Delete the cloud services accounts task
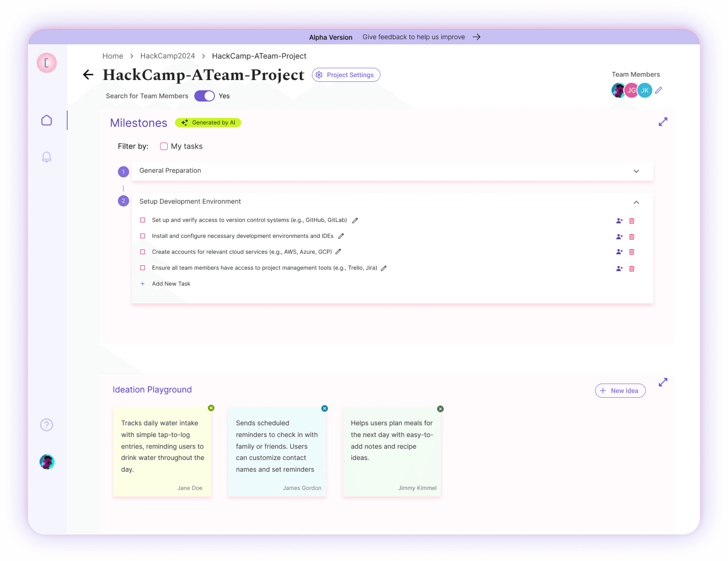This screenshot has height=561, width=728. point(631,252)
